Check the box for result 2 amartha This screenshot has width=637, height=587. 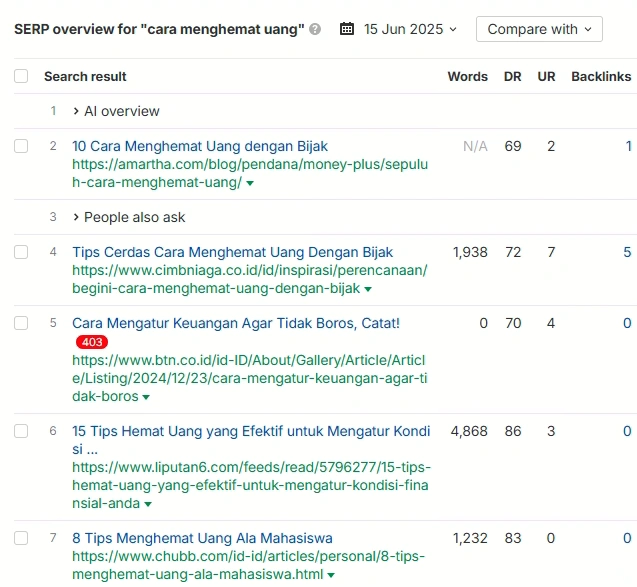[21, 146]
